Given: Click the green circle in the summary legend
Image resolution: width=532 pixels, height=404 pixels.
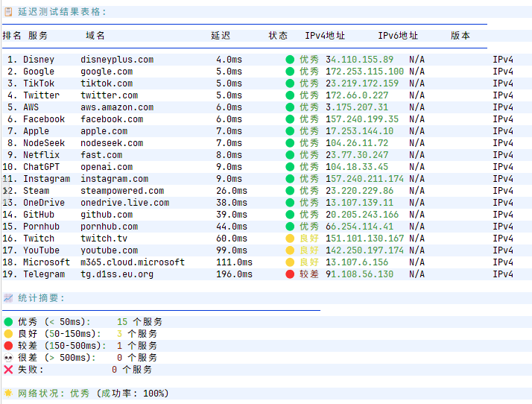Looking at the screenshot, I should (8, 322).
